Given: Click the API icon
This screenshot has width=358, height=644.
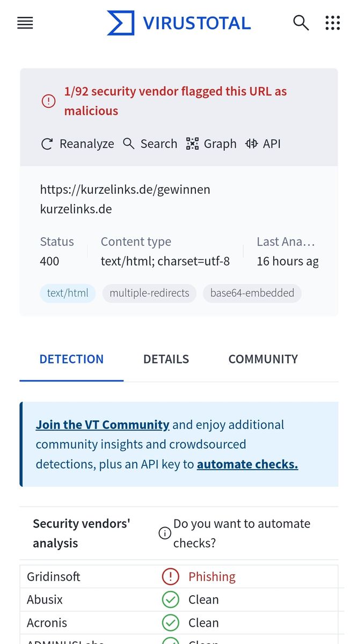Looking at the screenshot, I should tap(251, 144).
